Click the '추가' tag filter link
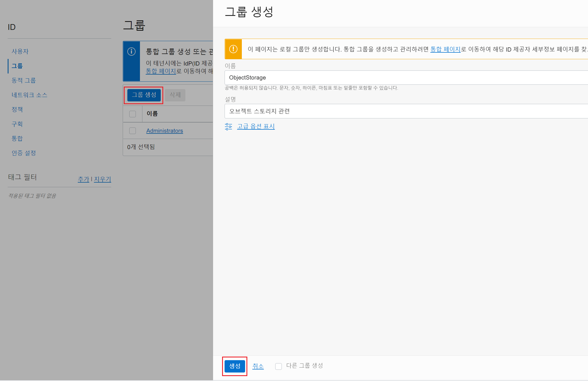 pos(84,179)
